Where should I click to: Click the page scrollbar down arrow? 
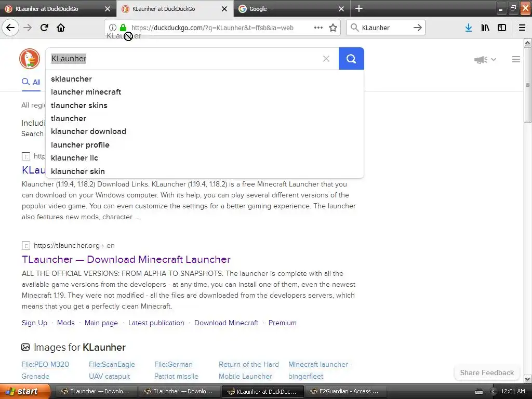pyautogui.click(x=528, y=379)
